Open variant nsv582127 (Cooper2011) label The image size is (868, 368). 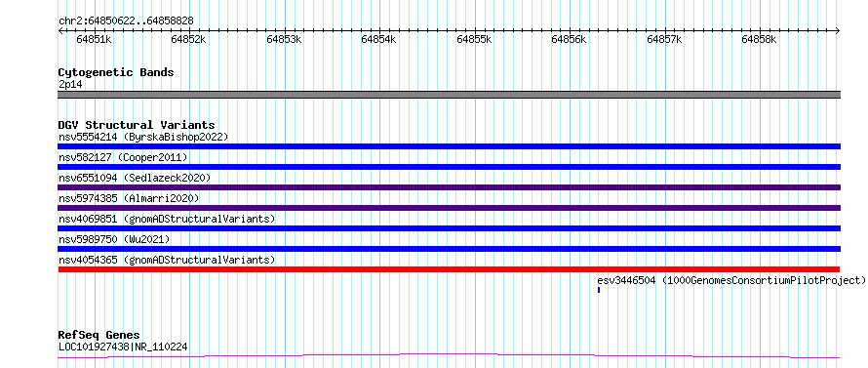pyautogui.click(x=123, y=157)
